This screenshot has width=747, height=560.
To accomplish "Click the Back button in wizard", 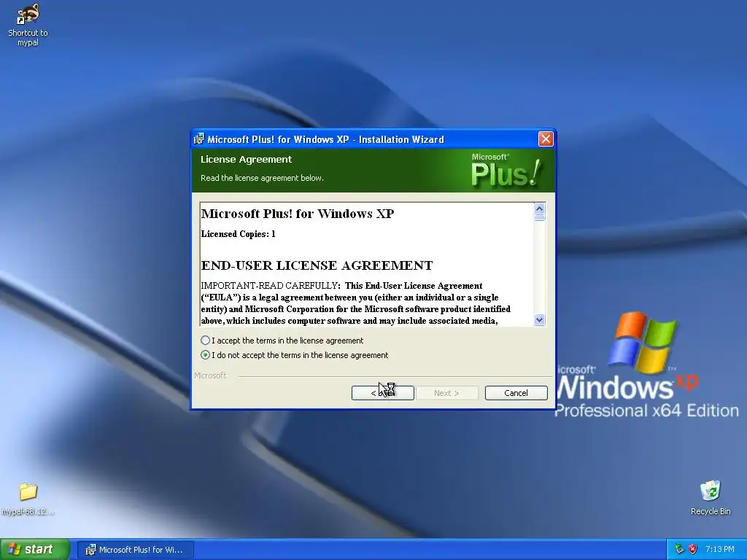I will pyautogui.click(x=382, y=393).
